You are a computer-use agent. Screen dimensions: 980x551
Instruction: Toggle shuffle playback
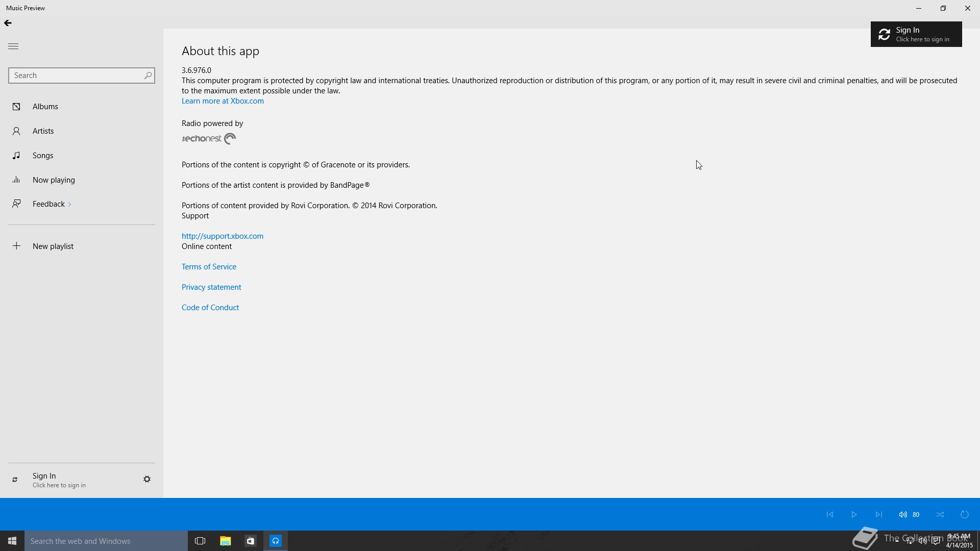coord(940,514)
